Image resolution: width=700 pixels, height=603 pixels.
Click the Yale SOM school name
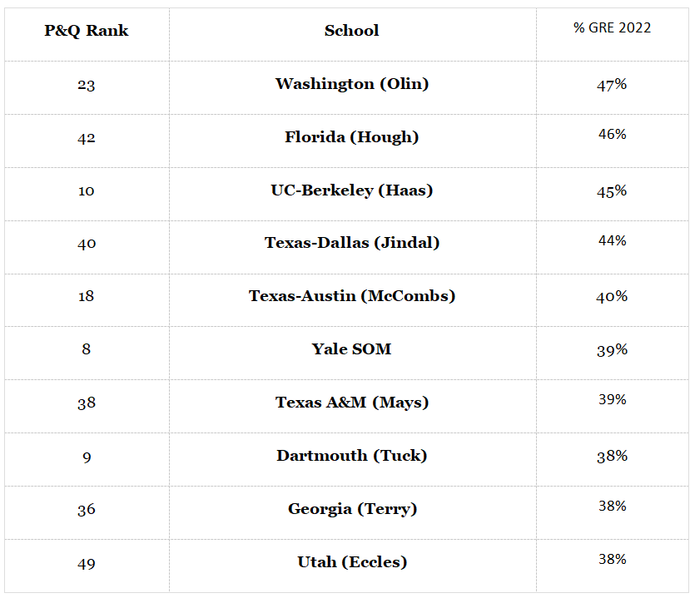[352, 348]
